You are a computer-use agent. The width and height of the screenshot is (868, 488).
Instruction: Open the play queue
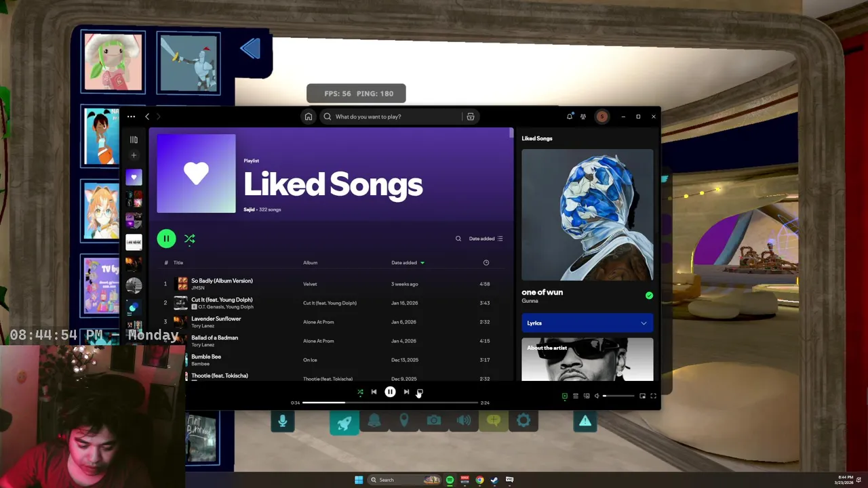click(576, 396)
